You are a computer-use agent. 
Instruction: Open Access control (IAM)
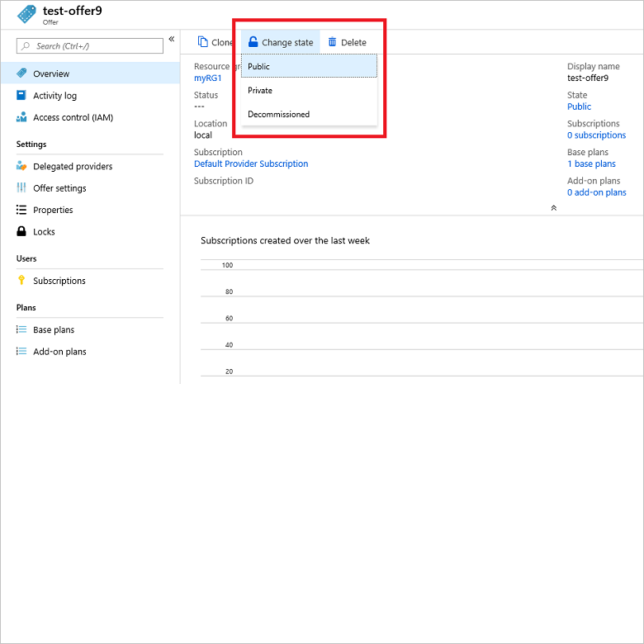(x=90, y=117)
